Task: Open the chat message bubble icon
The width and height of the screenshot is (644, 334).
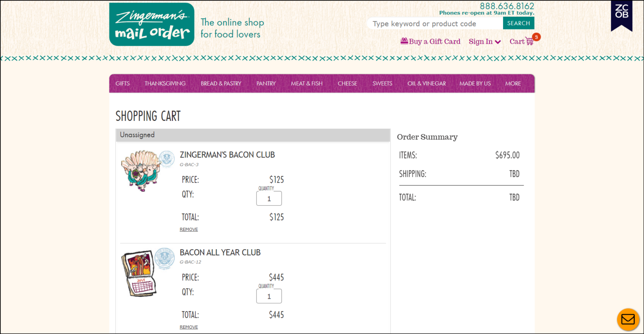Action: [628, 319]
